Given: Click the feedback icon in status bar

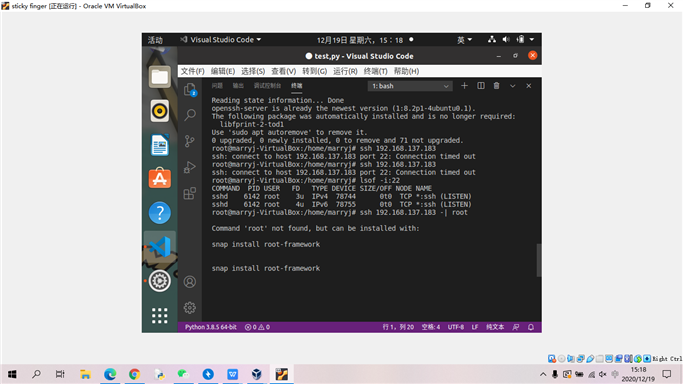Looking at the screenshot, I should click(x=516, y=327).
